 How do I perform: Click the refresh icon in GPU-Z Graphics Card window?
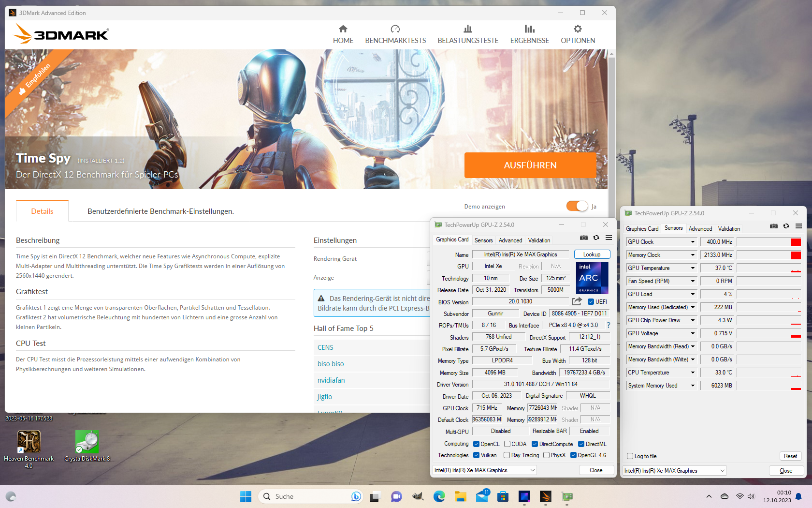(596, 238)
